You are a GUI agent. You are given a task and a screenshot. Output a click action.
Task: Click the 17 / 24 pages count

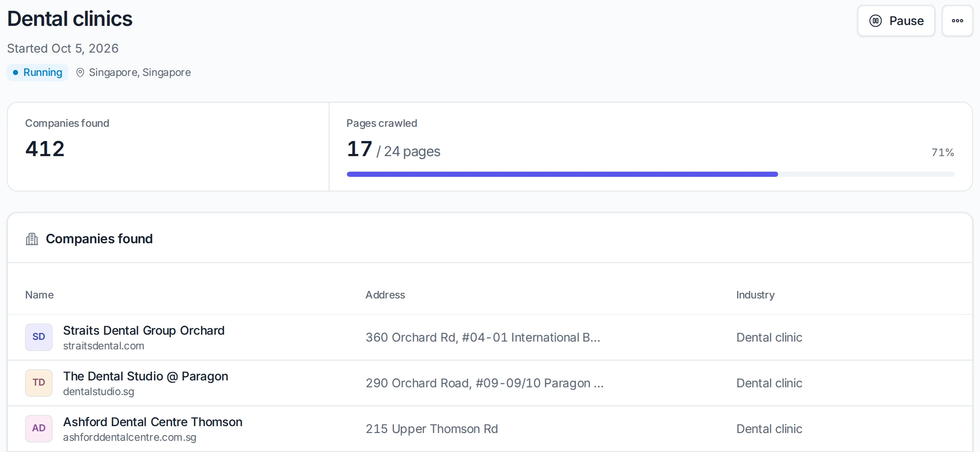(x=393, y=150)
